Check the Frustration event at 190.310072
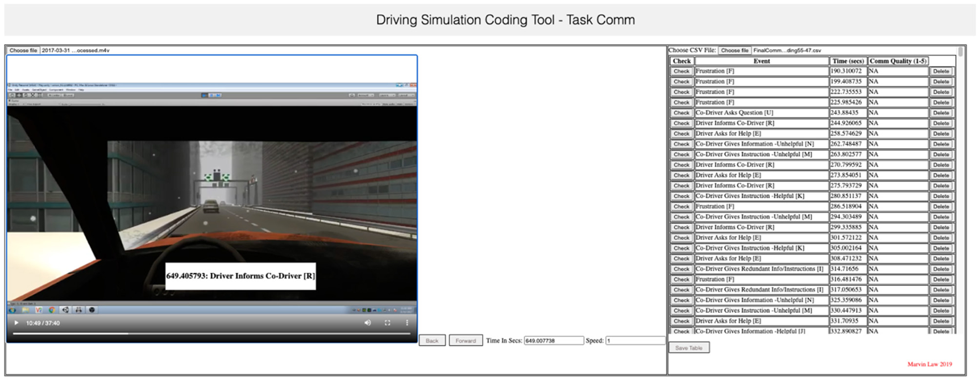980x380 pixels. coord(681,71)
